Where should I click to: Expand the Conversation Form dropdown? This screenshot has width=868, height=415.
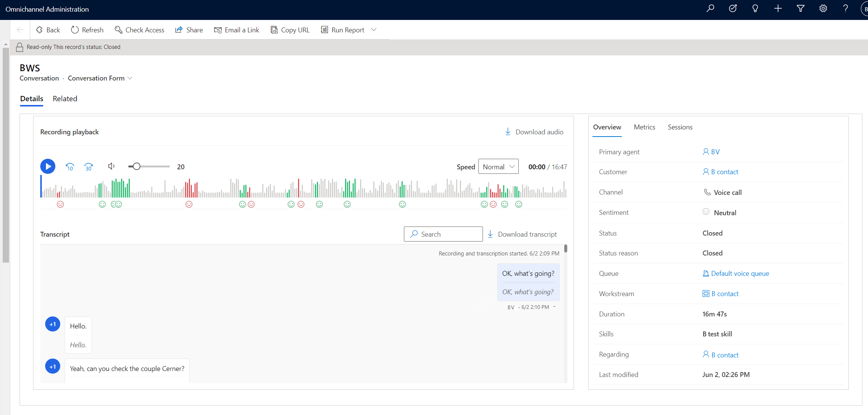130,78
